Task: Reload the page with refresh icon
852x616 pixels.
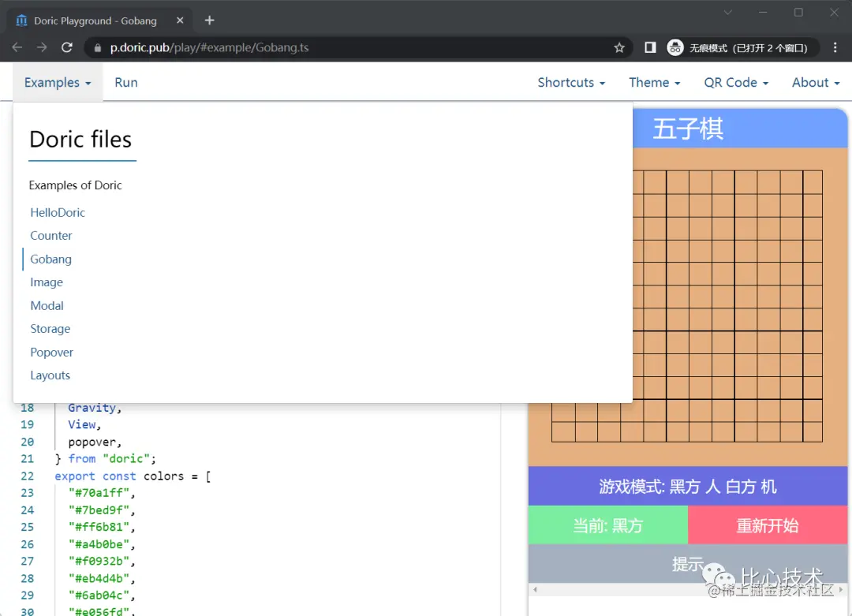Action: (x=67, y=48)
